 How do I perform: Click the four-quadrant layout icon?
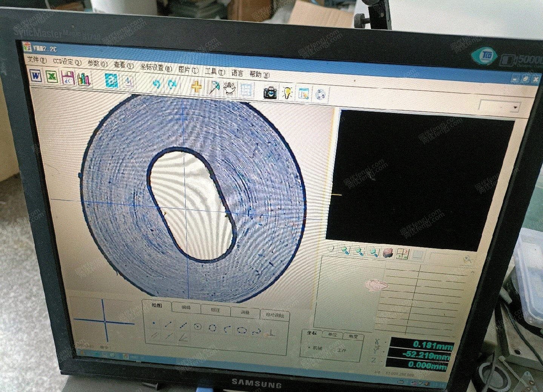coord(402,254)
